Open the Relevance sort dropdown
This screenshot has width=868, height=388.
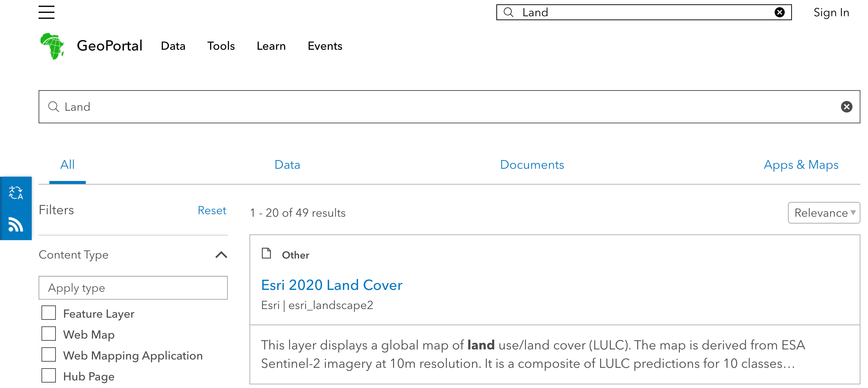(x=824, y=213)
